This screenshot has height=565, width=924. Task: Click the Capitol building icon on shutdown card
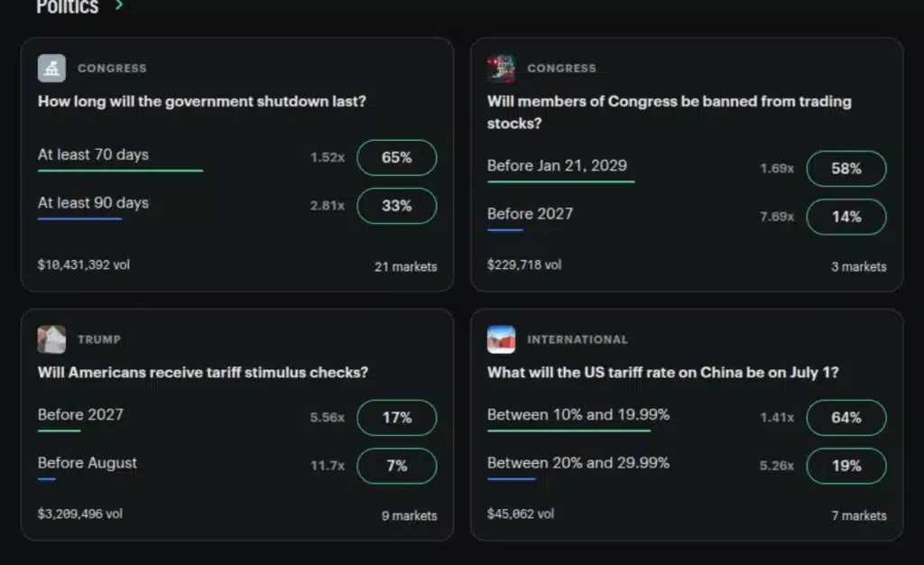[x=51, y=68]
